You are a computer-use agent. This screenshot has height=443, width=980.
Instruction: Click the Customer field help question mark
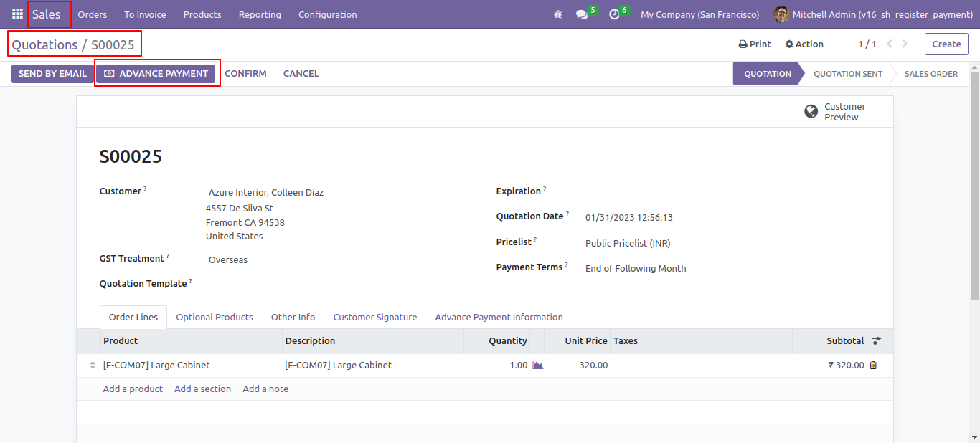[x=145, y=189]
